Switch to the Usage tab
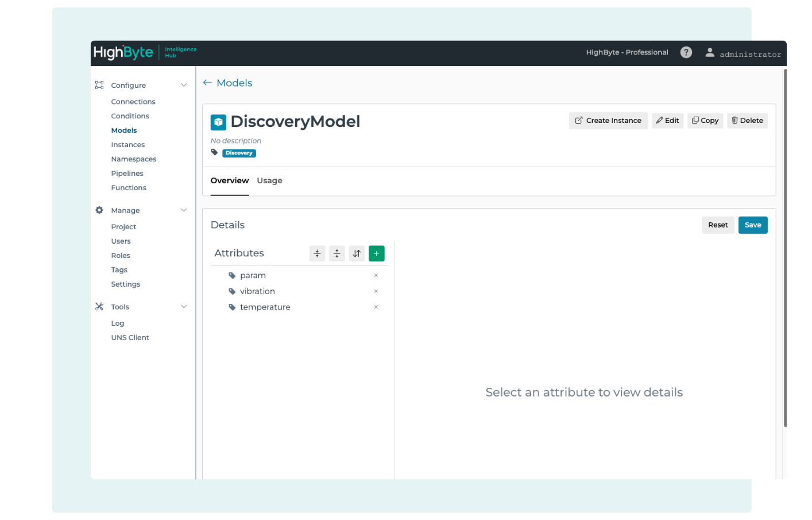 269,181
